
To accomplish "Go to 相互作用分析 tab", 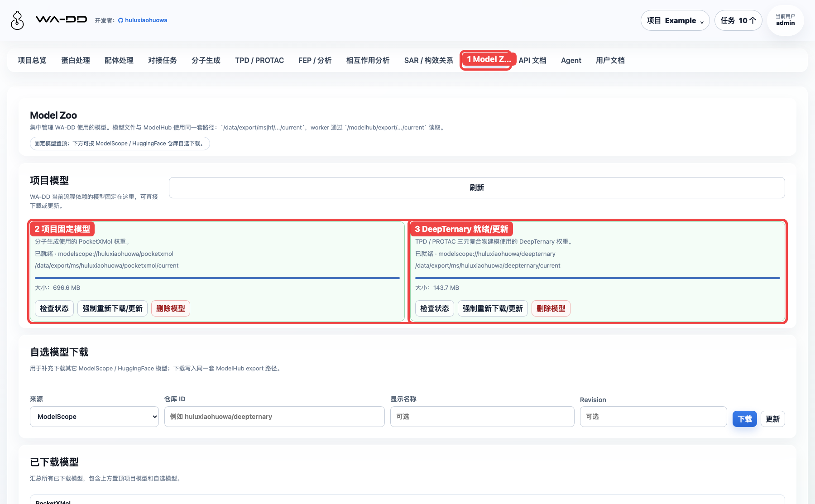I will (x=368, y=60).
